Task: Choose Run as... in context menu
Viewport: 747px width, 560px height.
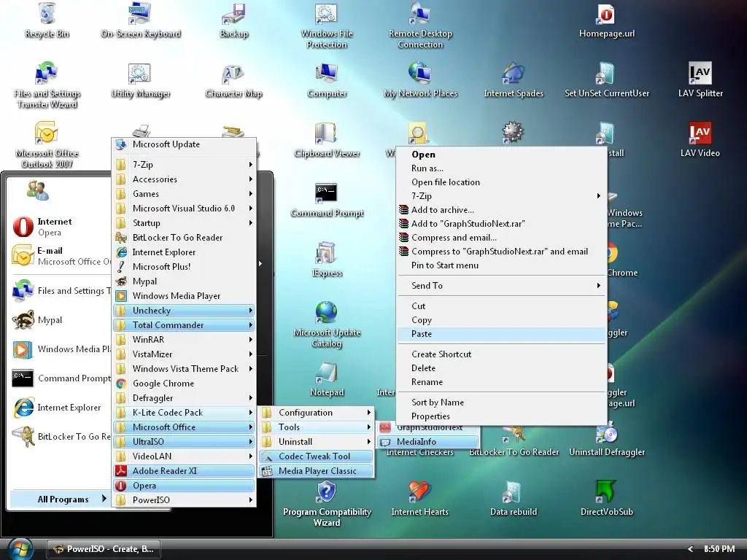Action: click(x=501, y=168)
